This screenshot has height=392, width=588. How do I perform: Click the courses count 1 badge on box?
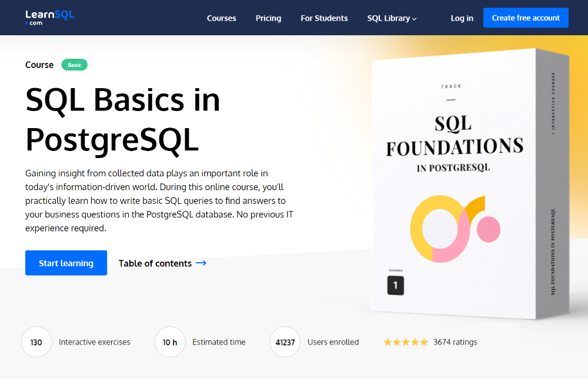395,285
